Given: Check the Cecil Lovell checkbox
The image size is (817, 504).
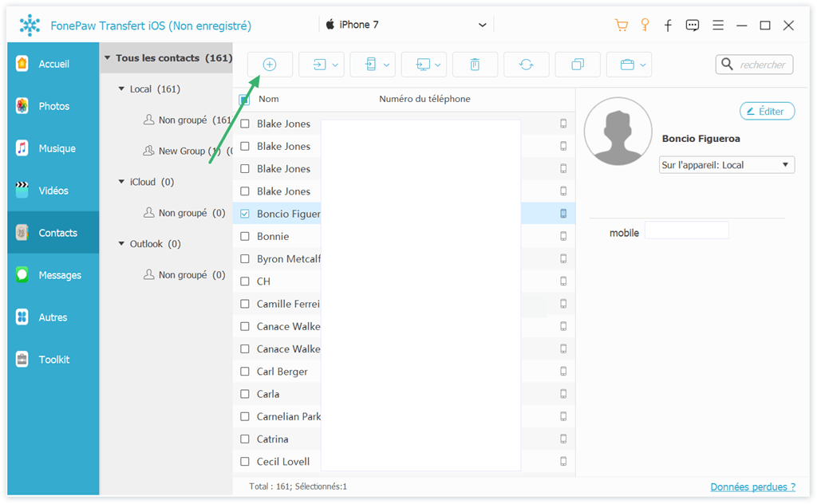Looking at the screenshot, I should click(x=245, y=461).
